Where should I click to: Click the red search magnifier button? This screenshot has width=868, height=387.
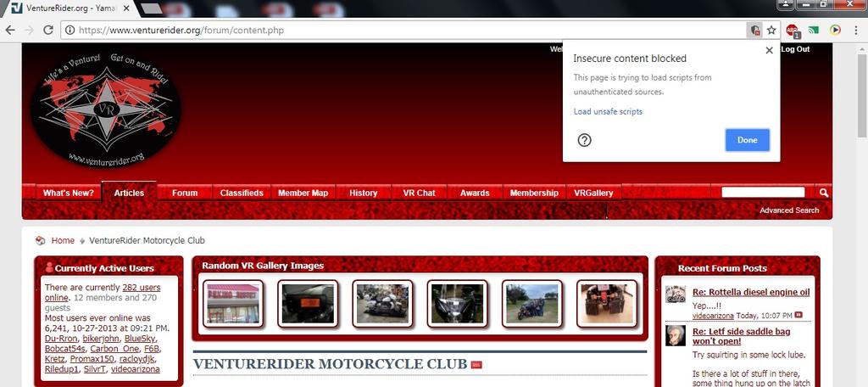pos(824,193)
